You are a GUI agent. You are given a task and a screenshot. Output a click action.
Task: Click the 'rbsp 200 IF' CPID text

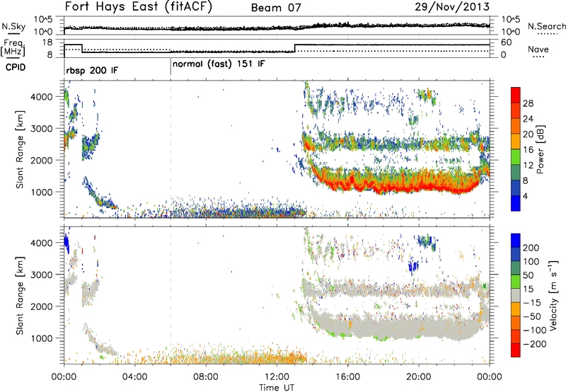click(x=92, y=70)
